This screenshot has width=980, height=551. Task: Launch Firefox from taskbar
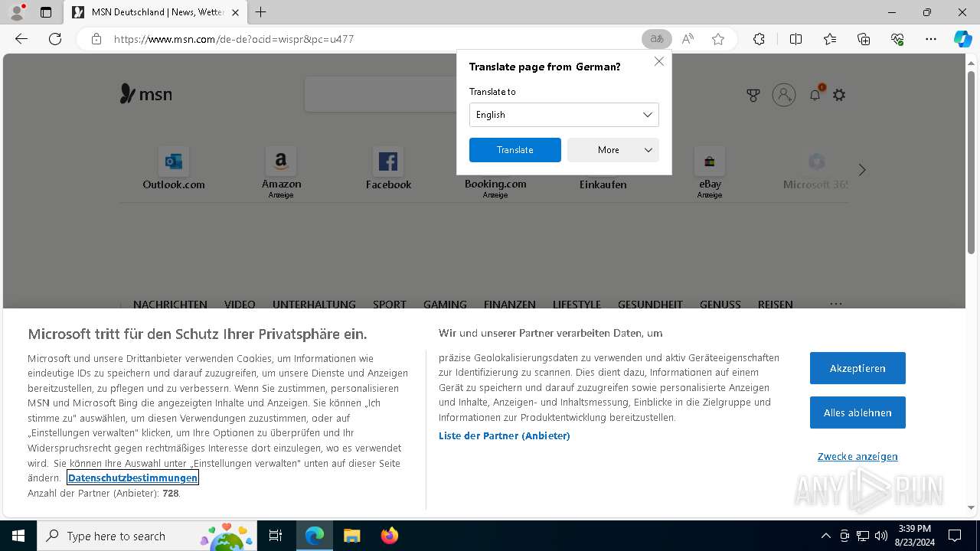pos(389,536)
